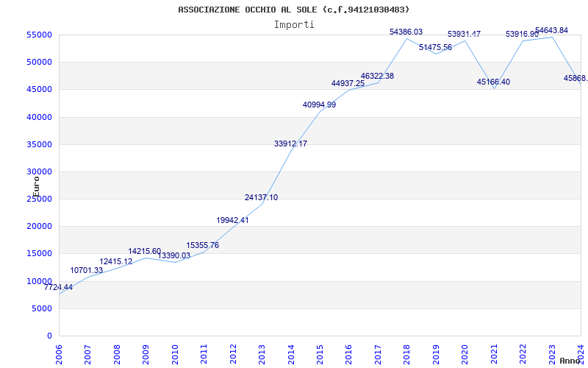Viewport: 588px width, 368px height.
Task: Click the Importi subtitle
Action: pos(294,25)
